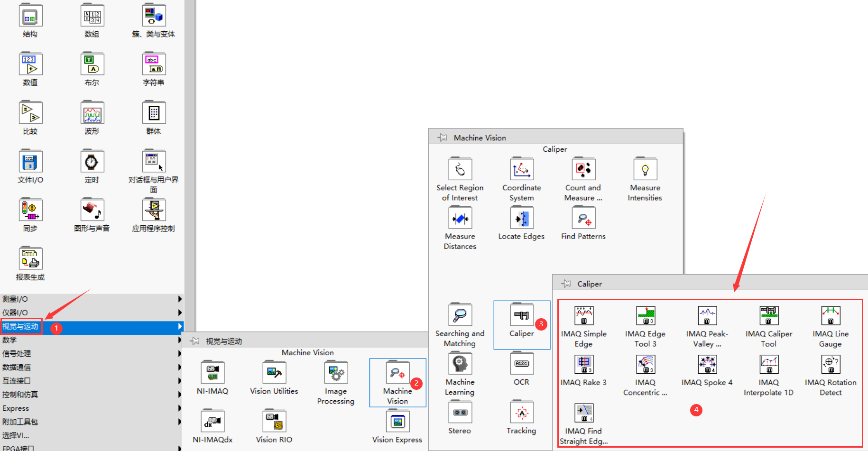Open the Find Patterns subpalette
868x451 pixels.
[x=583, y=218]
